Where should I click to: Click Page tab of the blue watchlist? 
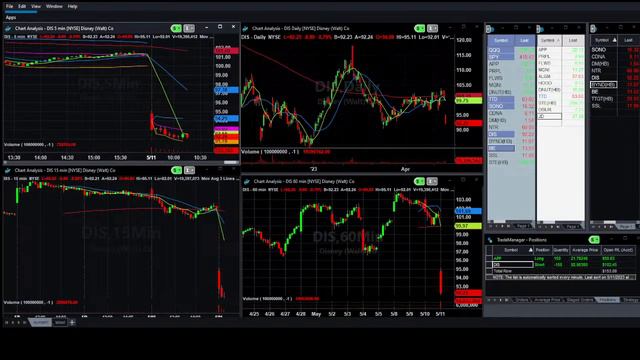pos(522,226)
